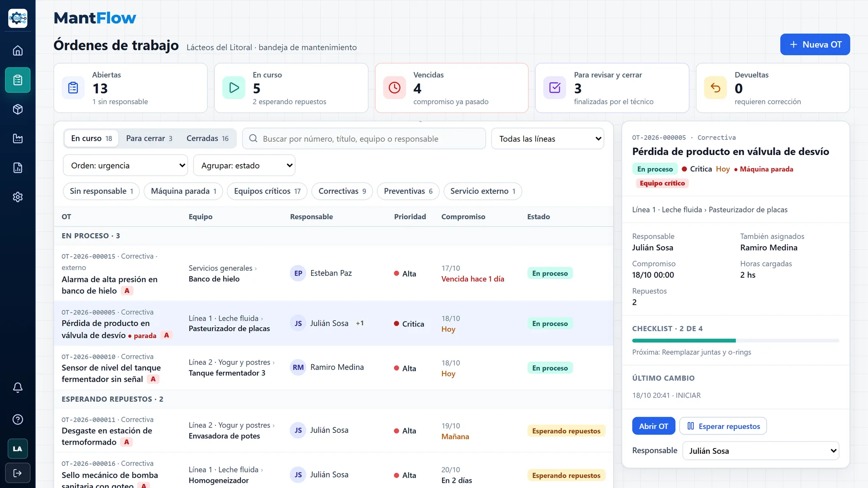Click the LA user avatar
This screenshot has height=488, width=868.
(x=18, y=449)
